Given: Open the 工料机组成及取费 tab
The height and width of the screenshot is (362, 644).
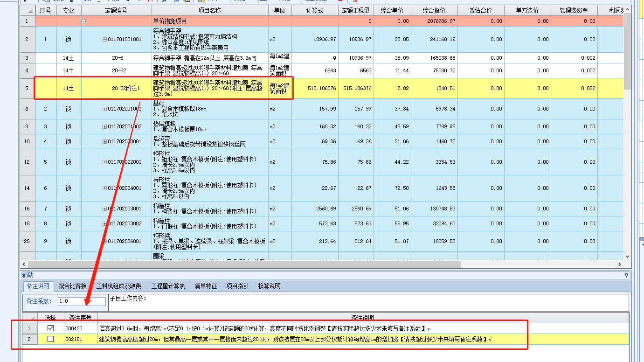Looking at the screenshot, I should [x=119, y=286].
